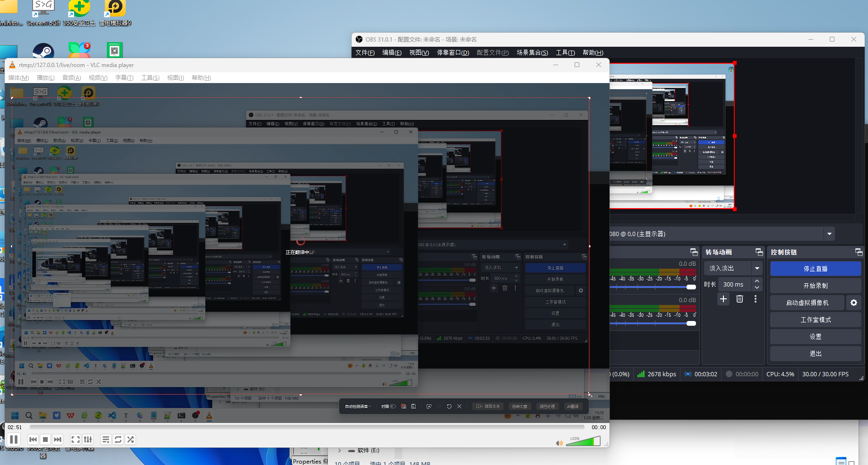Open the OBS 视图(V) menu
868x465 pixels.
tap(419, 53)
